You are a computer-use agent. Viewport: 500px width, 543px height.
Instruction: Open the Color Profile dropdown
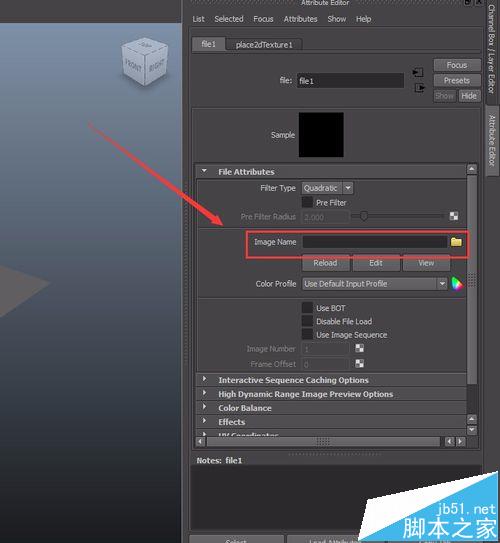(375, 284)
